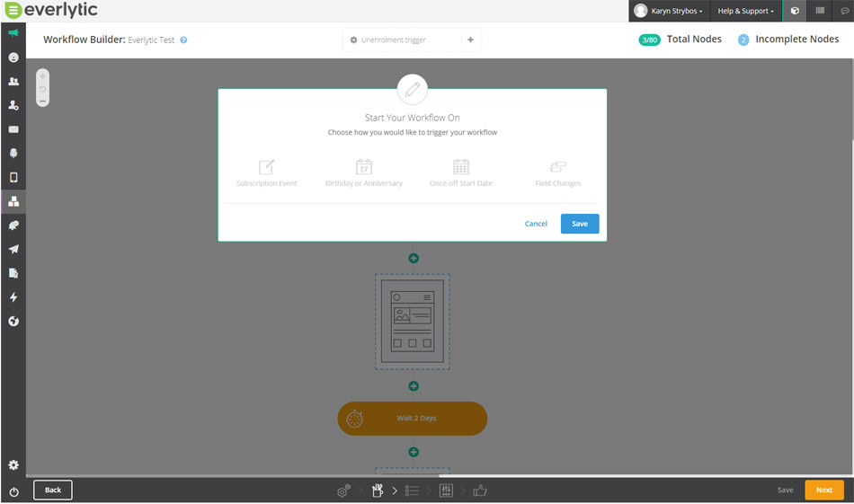The width and height of the screenshot is (854, 504).
Task: Click the power icon at bottom left
Action: [x=13, y=491]
